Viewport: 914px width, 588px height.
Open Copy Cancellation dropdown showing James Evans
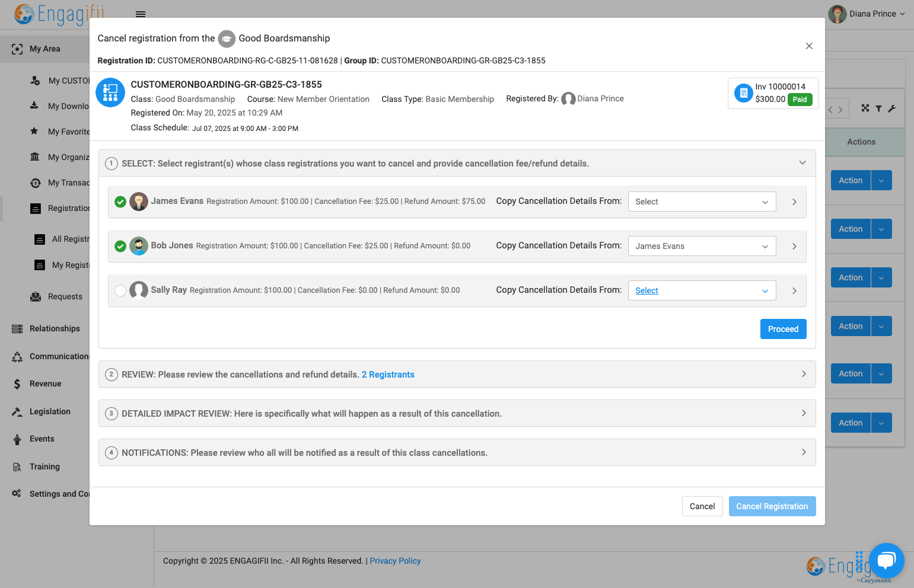coord(702,246)
